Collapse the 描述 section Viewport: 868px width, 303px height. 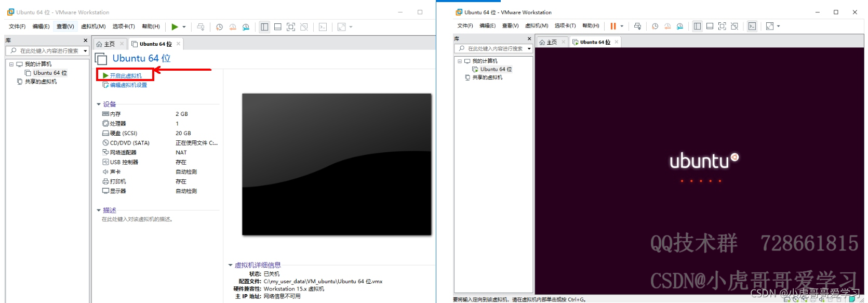99,210
